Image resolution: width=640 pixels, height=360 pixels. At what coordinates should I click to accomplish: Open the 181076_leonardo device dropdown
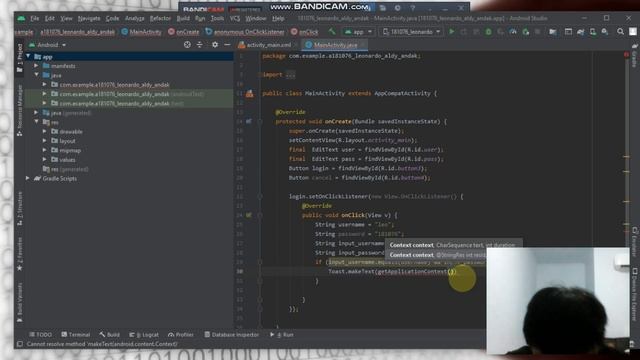411,31
